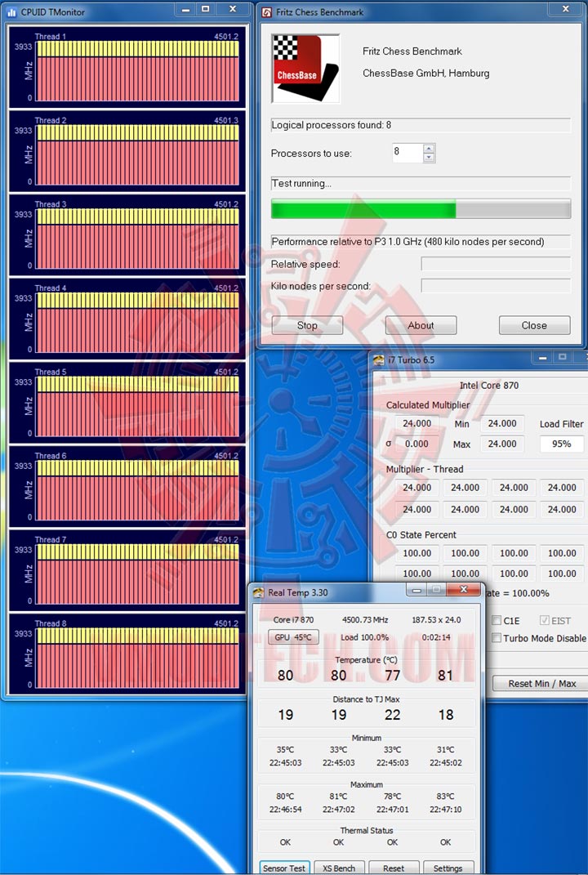
Task: Click the "0:02:14" elapsed time
Action: [x=436, y=637]
